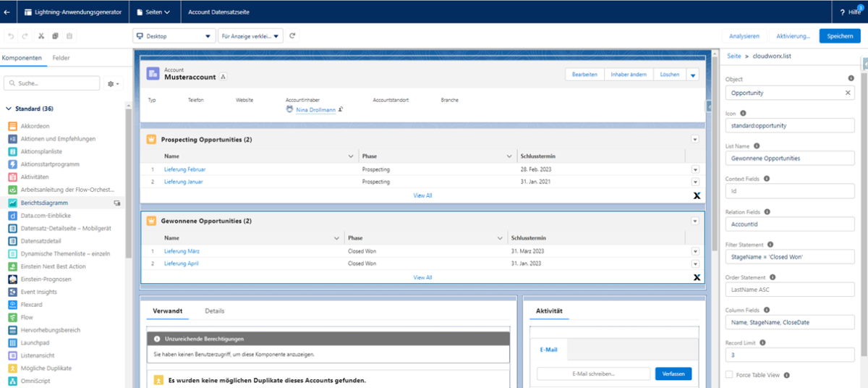Click the info icon beside List Name

tap(757, 145)
